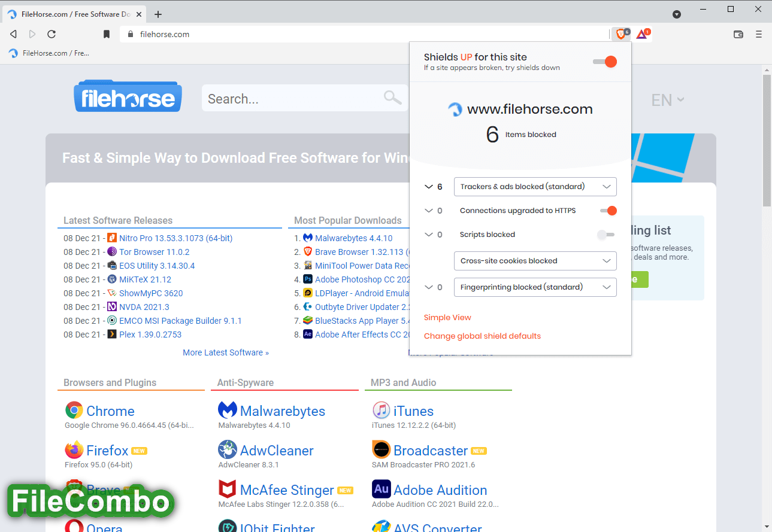Click the MP3 and Audio heading
The width and height of the screenshot is (772, 532).
(x=403, y=382)
